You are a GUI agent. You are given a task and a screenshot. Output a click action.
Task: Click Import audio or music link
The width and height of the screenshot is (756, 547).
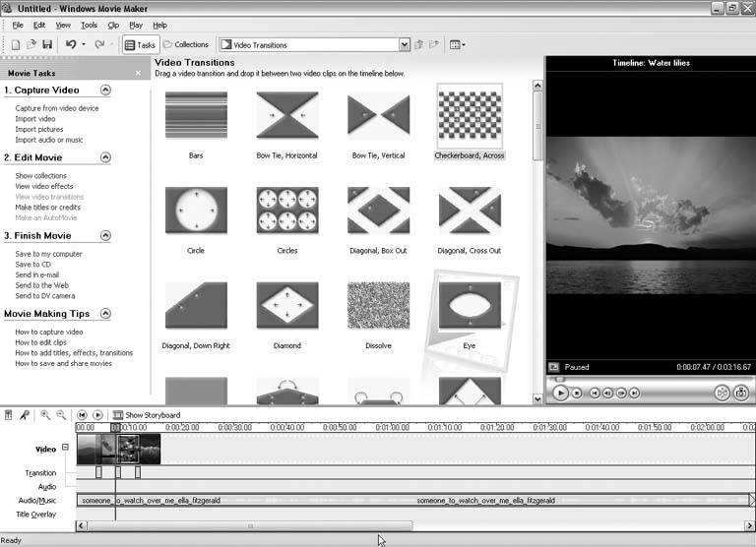(48, 140)
